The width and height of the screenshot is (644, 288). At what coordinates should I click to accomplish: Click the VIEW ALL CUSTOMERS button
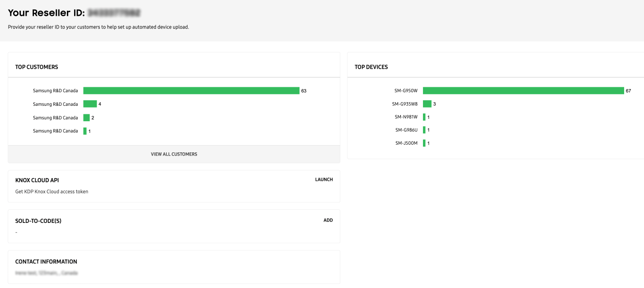(174, 154)
